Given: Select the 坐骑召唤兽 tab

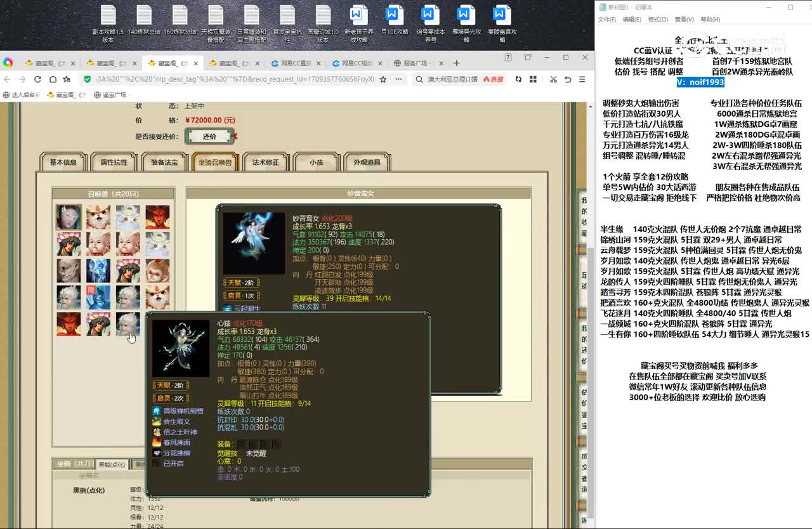Looking at the screenshot, I should (x=215, y=162).
